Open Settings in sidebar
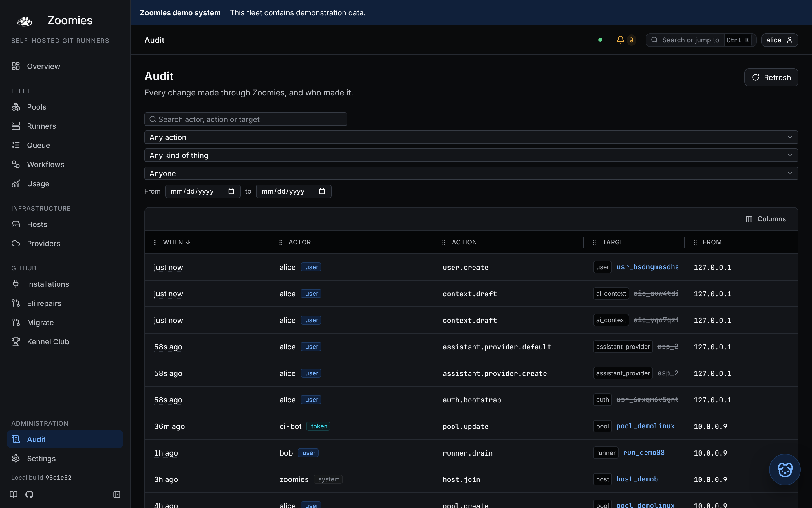The image size is (812, 508). tap(65, 458)
